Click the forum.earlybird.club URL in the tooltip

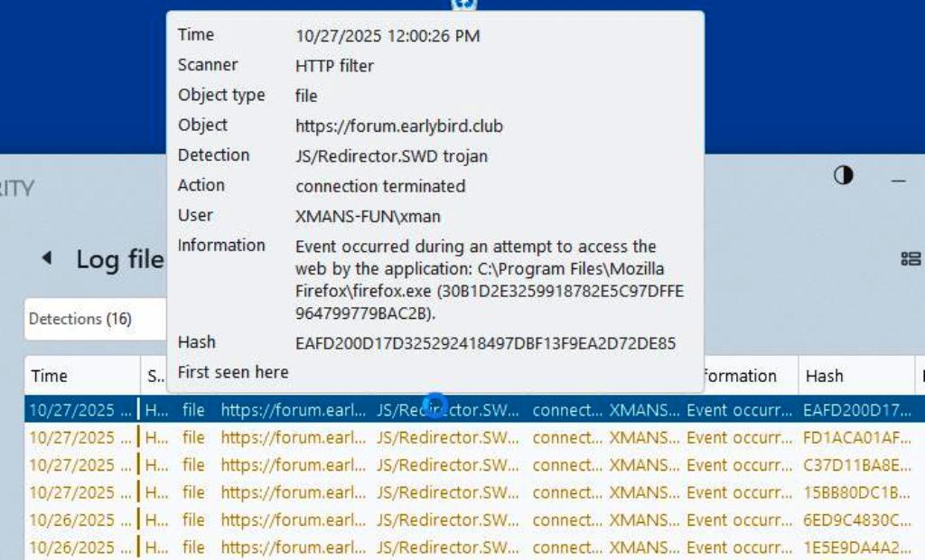coord(398,126)
